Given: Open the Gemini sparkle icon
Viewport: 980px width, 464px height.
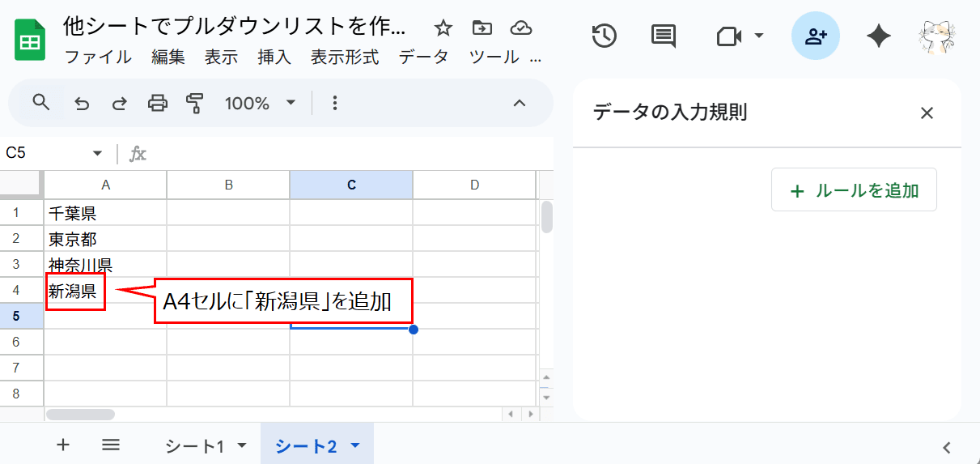Looking at the screenshot, I should (879, 36).
